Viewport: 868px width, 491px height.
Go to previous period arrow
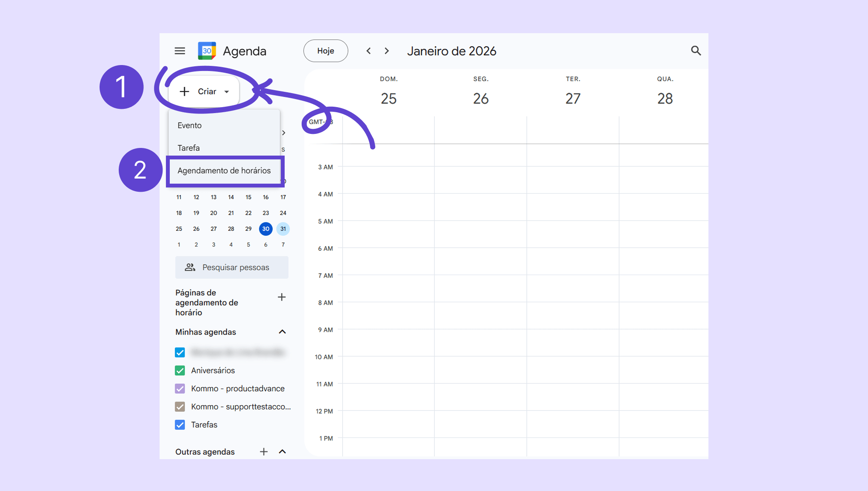coord(368,51)
